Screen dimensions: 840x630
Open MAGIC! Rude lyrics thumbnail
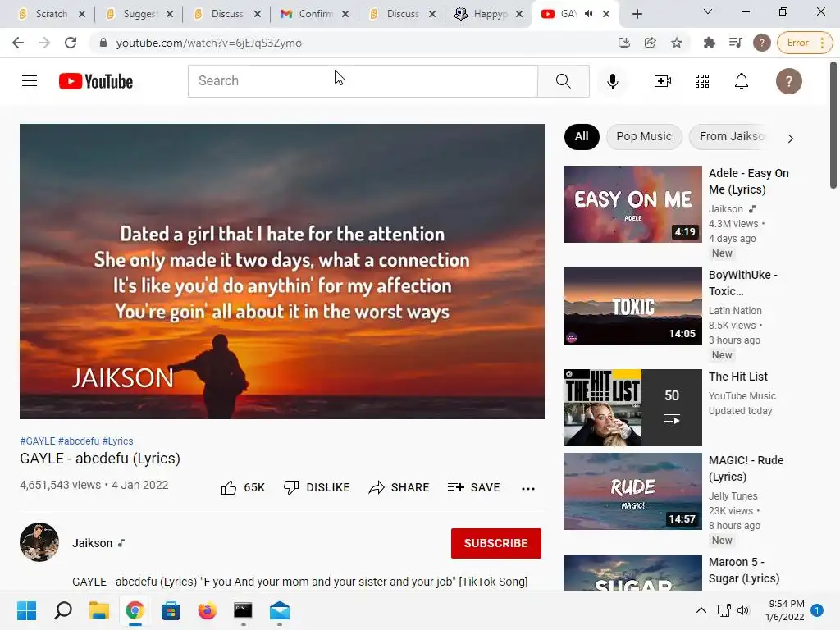pos(632,491)
